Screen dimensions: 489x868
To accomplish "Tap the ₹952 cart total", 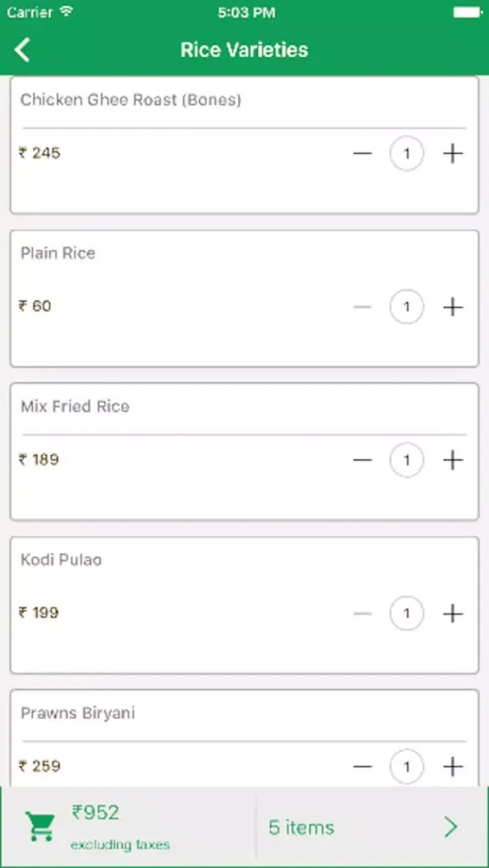I will coord(96,812).
